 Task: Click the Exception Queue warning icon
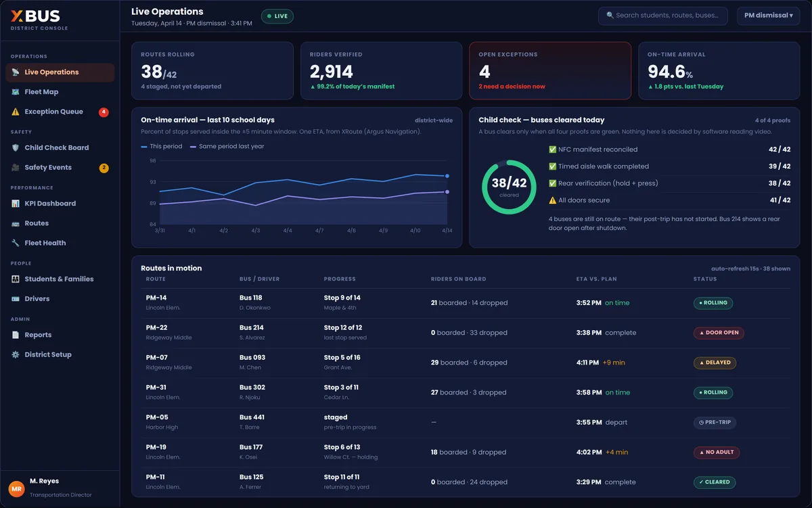[16, 112]
